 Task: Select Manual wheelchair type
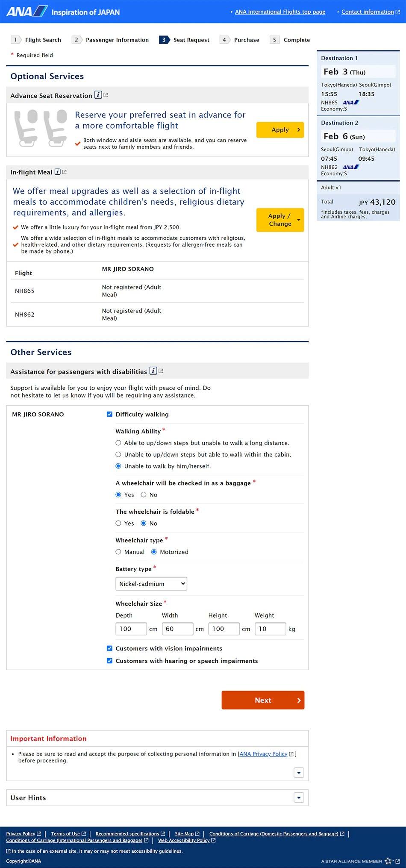point(118,552)
